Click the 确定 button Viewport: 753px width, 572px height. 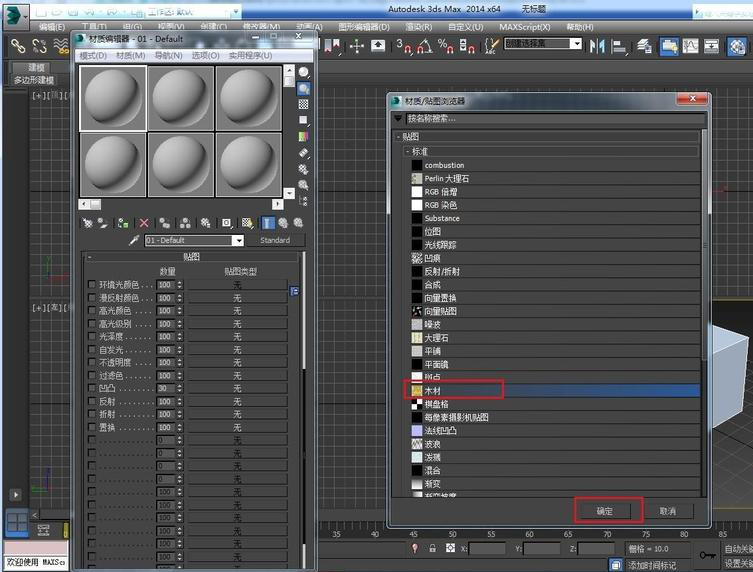coord(606,511)
